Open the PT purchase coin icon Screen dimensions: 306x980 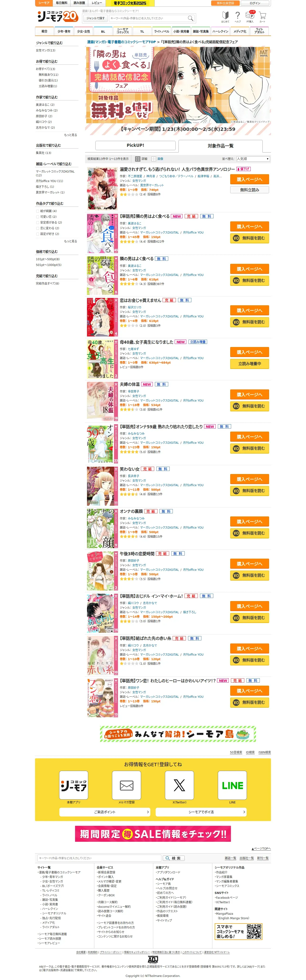click(250, 15)
